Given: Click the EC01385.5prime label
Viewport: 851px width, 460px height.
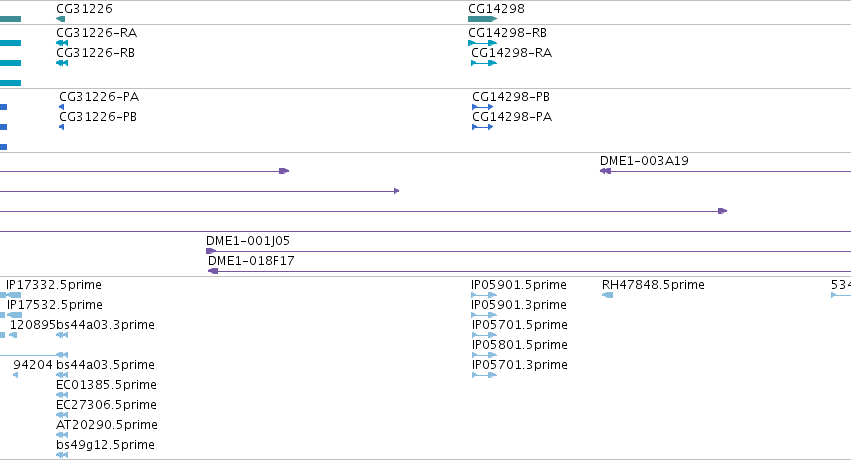Looking at the screenshot, I should [106, 385].
